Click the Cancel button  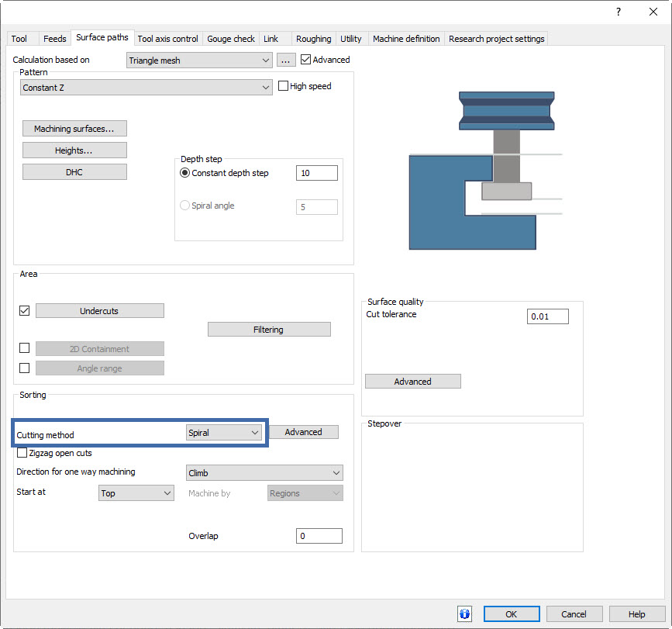[x=574, y=614]
